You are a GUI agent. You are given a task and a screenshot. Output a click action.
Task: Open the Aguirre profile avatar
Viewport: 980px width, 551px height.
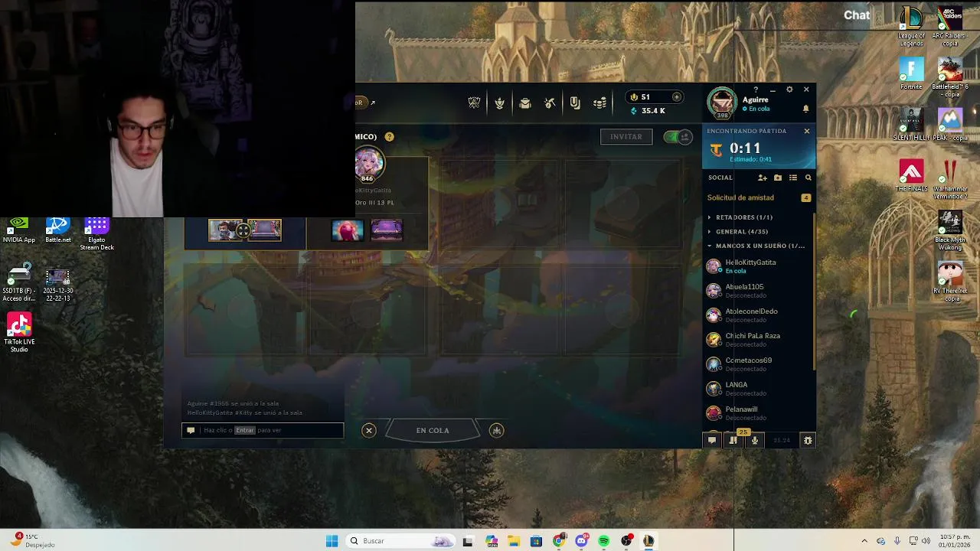721,103
